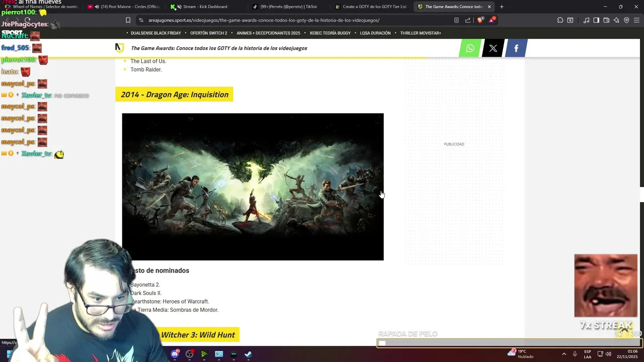Click the Witcher 3: Wild Hunt heading
644x362 pixels.
point(198,335)
